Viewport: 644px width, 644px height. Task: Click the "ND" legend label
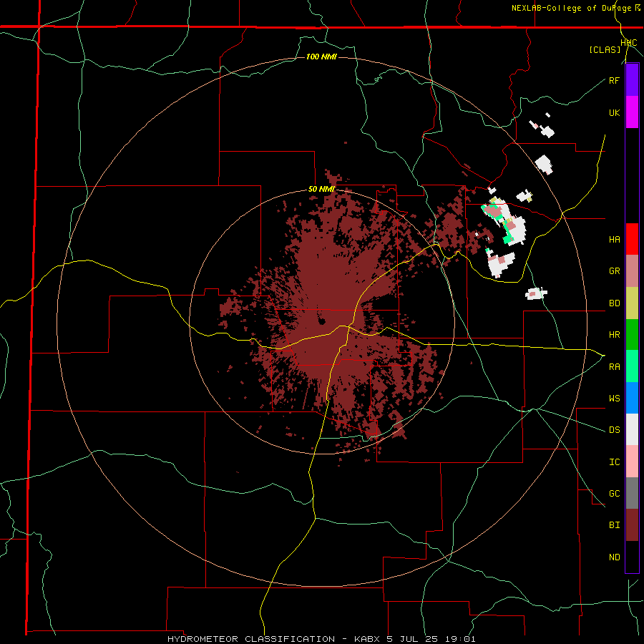point(614,557)
